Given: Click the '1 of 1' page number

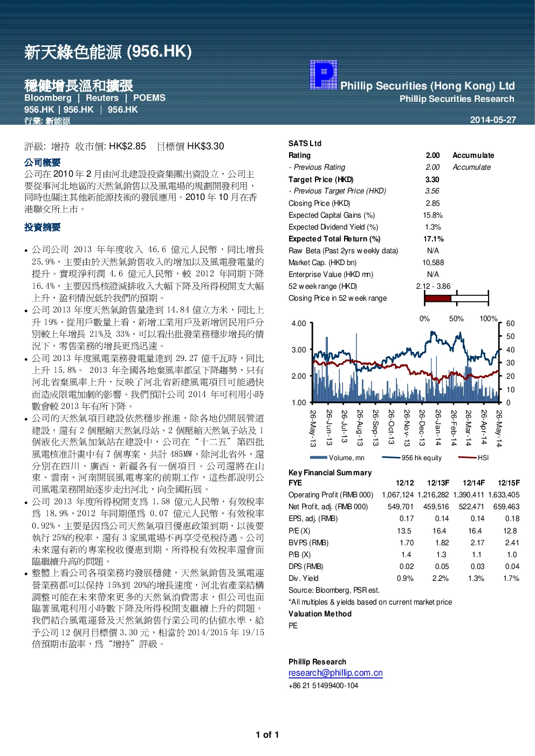Looking at the screenshot, I should (x=267, y=734).
